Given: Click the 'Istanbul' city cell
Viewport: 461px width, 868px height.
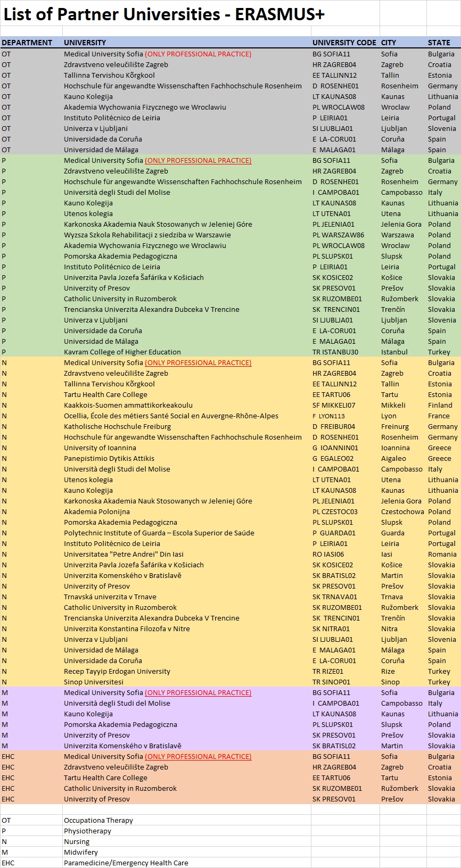Looking at the screenshot, I should click(394, 352).
